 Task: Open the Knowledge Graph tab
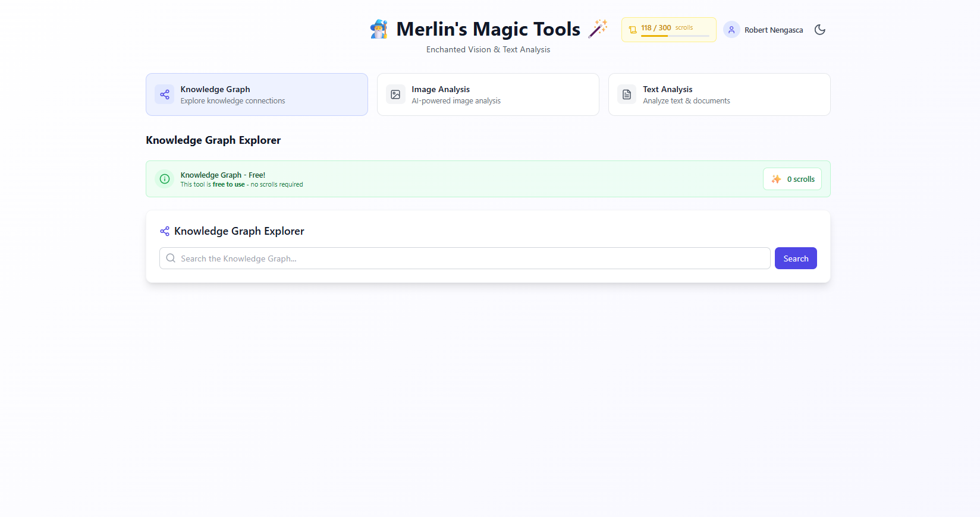point(257,94)
